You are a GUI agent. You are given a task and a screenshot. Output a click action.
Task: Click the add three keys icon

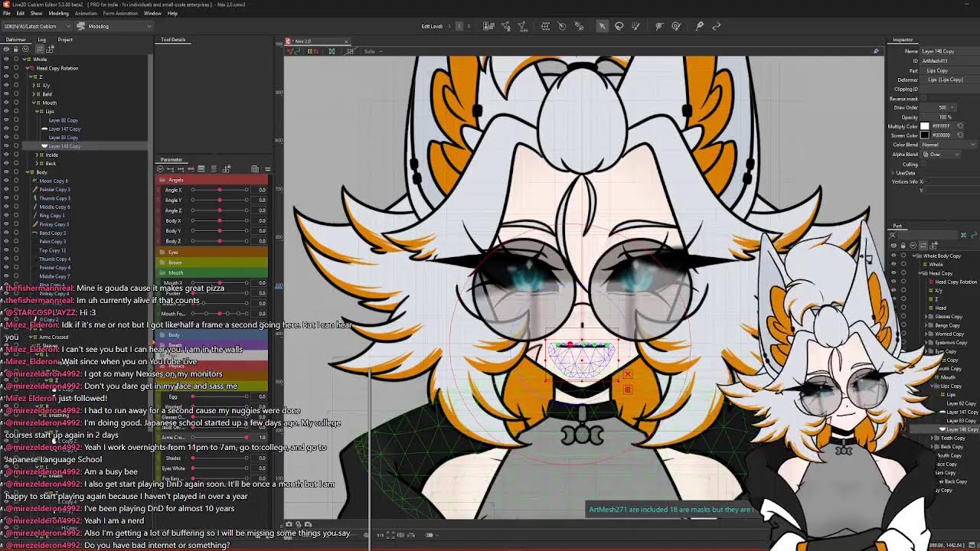coord(180,168)
